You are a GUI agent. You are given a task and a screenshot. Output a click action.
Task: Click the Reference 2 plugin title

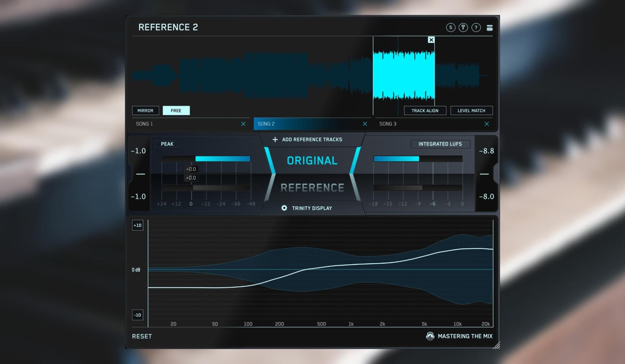[168, 27]
